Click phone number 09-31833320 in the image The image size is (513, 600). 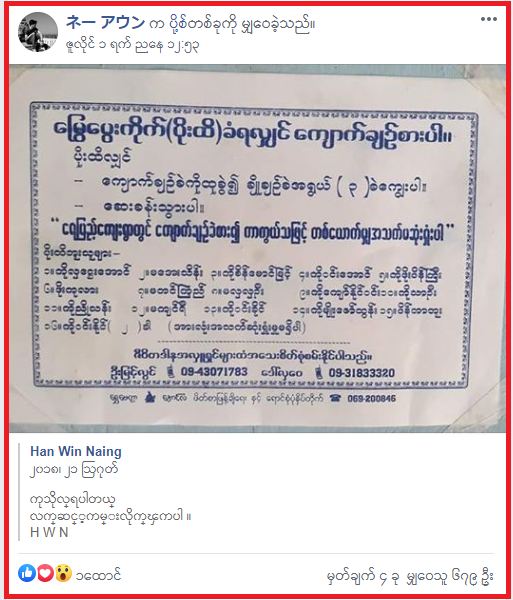pos(362,373)
